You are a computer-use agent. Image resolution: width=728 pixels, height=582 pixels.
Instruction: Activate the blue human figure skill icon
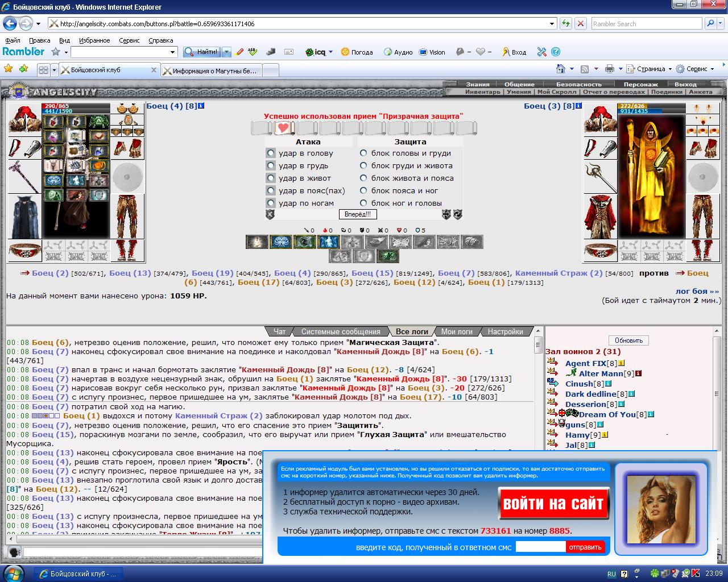click(329, 242)
